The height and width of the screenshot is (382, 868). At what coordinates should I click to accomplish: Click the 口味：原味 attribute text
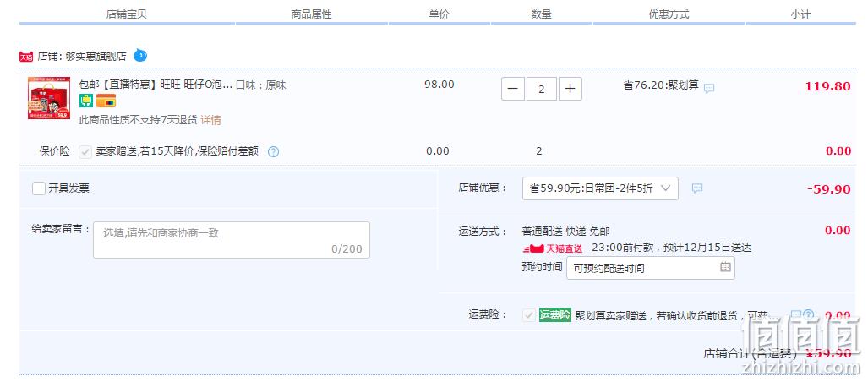(260, 85)
